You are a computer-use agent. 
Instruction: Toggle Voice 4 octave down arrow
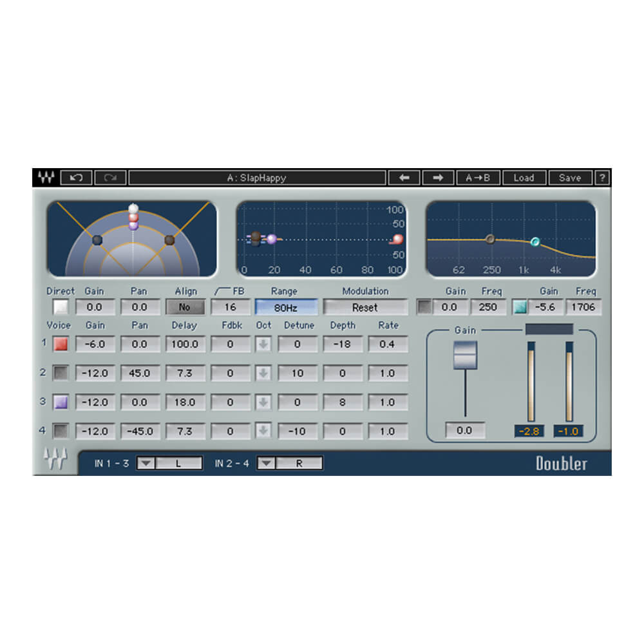tap(263, 431)
